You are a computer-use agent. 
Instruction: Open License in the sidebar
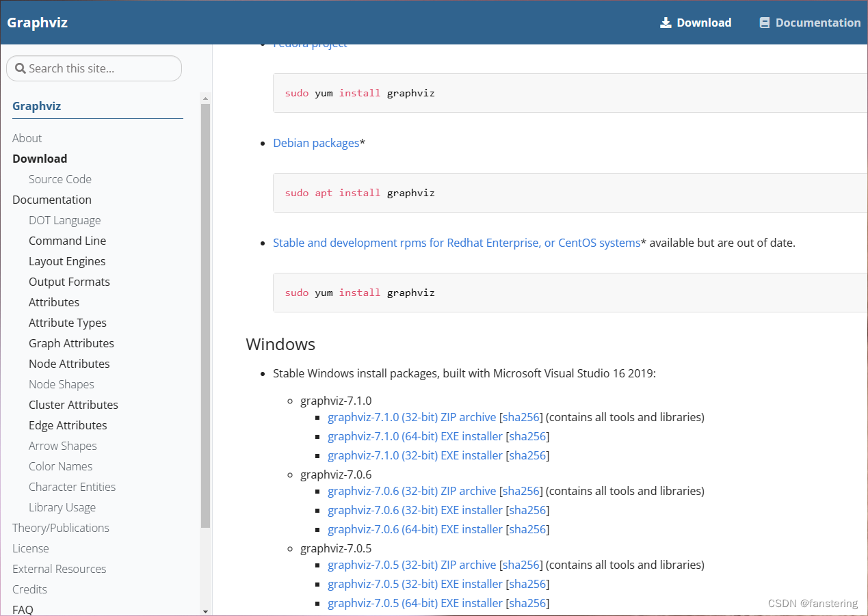pos(31,548)
